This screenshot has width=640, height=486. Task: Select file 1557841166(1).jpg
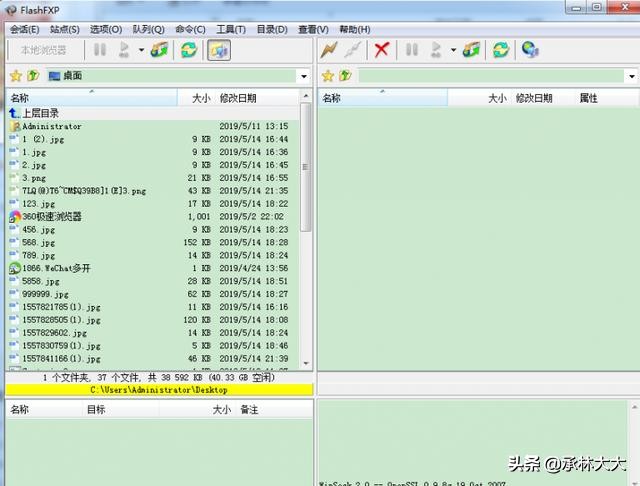[x=153, y=358]
